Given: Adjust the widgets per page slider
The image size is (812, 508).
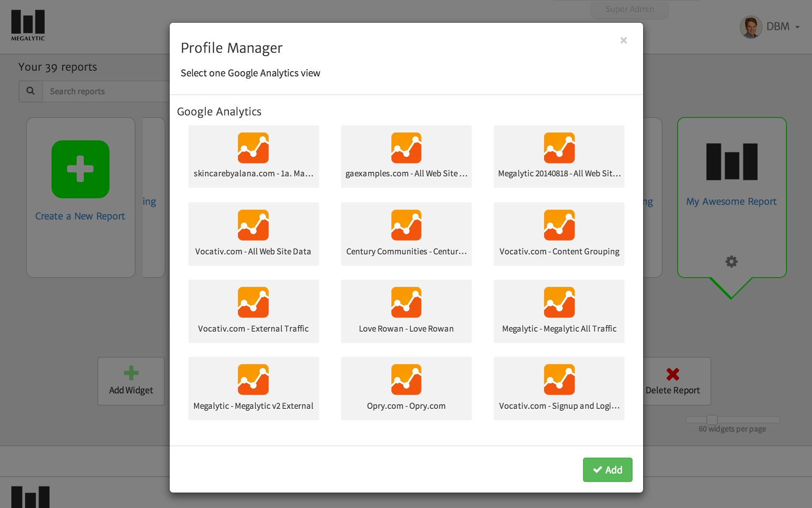Looking at the screenshot, I should click(x=712, y=419).
